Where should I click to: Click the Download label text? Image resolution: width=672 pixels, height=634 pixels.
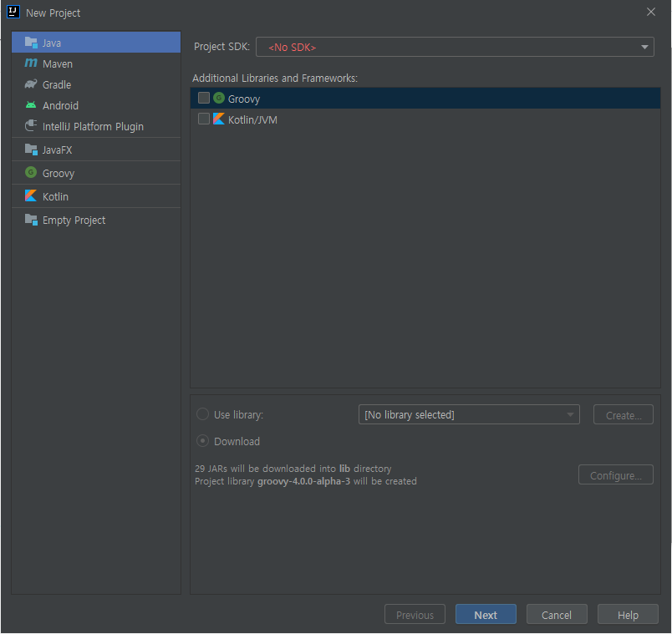coord(237,441)
